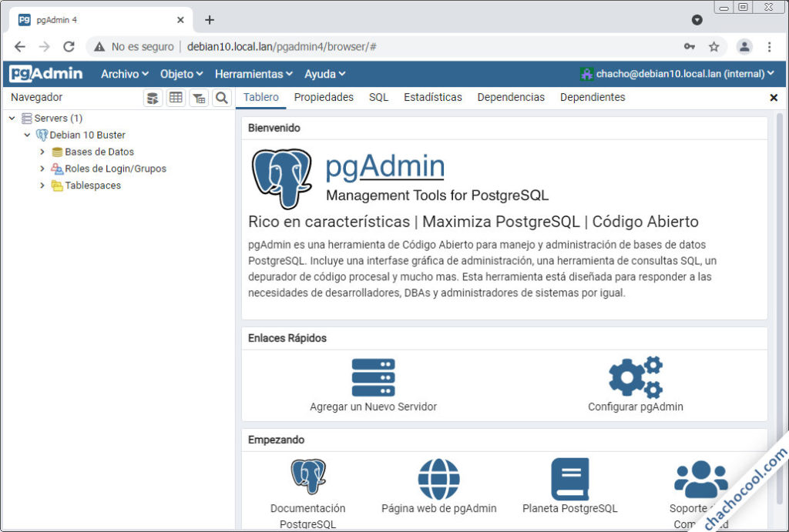Click the Configurar pgAdmin link
This screenshot has height=532, width=789.
pos(636,407)
